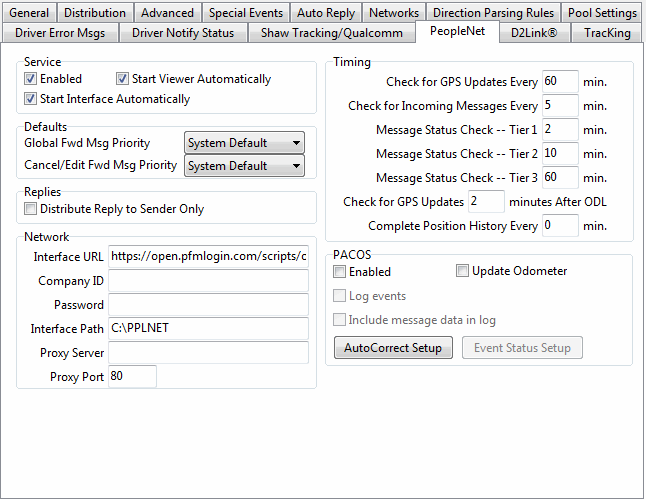The height and width of the screenshot is (500, 646).
Task: Switch to Networks tab
Action: 394,13
